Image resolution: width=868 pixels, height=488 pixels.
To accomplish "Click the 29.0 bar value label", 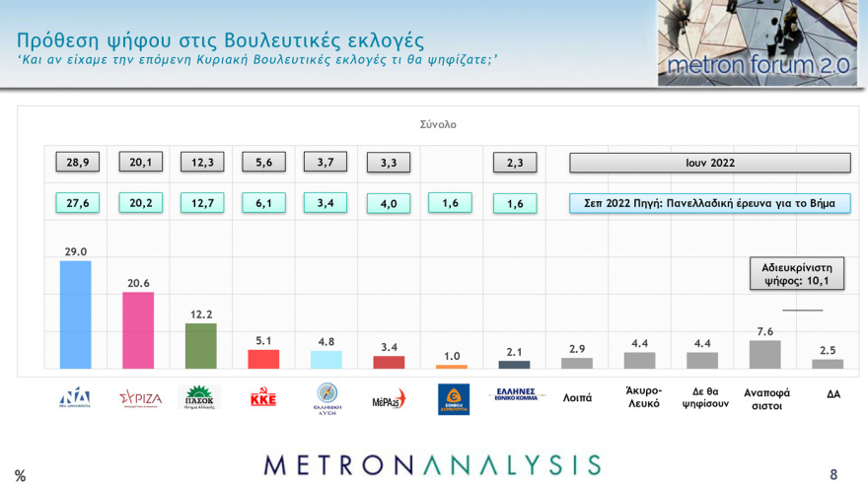I will point(75,251).
